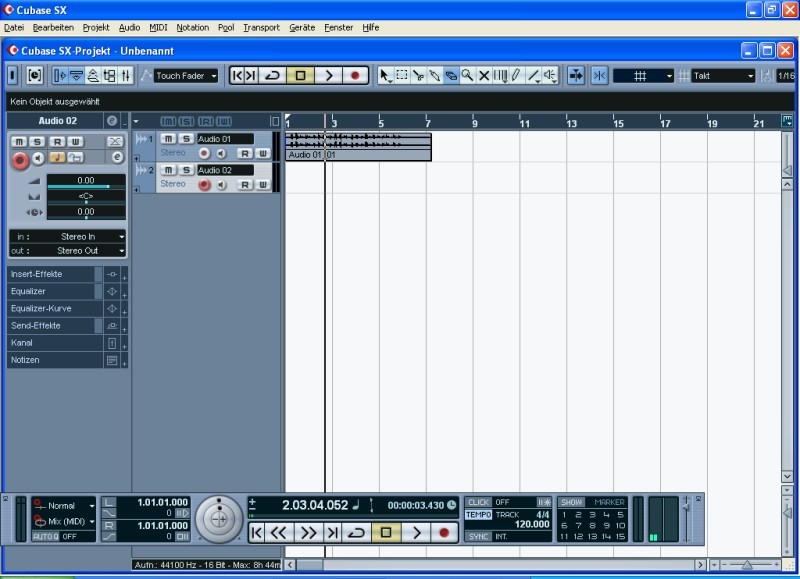Show the Inspector via toolbar icon
This screenshot has height=579, width=800.
click(x=60, y=76)
